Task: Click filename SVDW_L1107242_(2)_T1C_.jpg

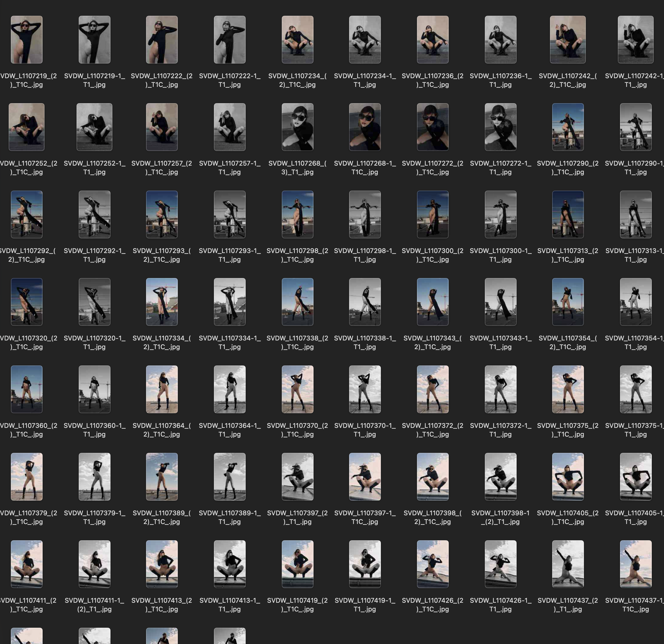Action: tap(568, 80)
